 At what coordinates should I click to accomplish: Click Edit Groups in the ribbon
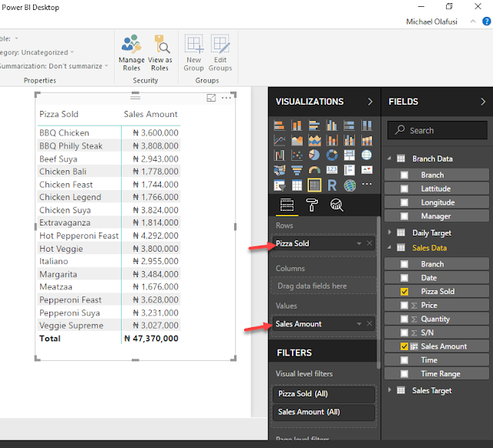pyautogui.click(x=220, y=53)
